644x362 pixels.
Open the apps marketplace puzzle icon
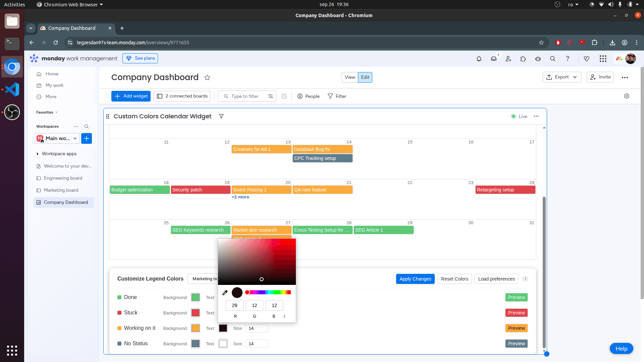pyautogui.click(x=523, y=59)
